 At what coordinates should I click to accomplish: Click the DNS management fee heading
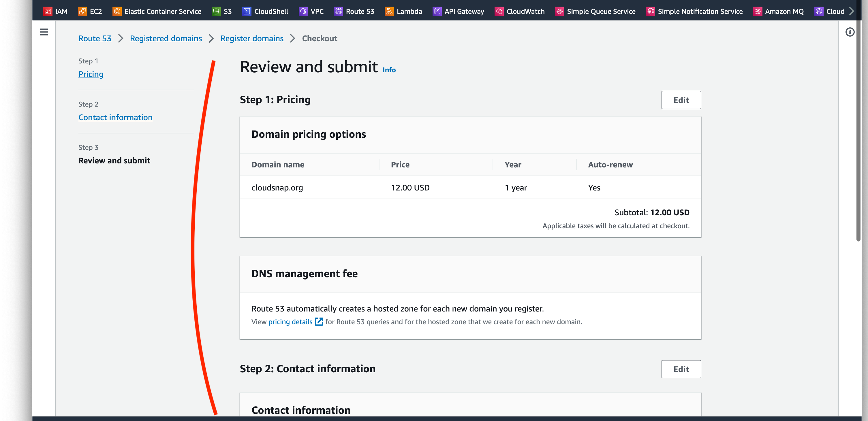(x=304, y=273)
